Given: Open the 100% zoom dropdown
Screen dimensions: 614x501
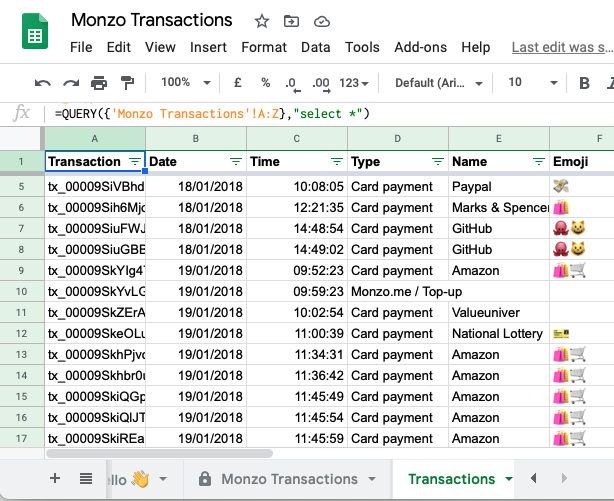Looking at the screenshot, I should 186,83.
